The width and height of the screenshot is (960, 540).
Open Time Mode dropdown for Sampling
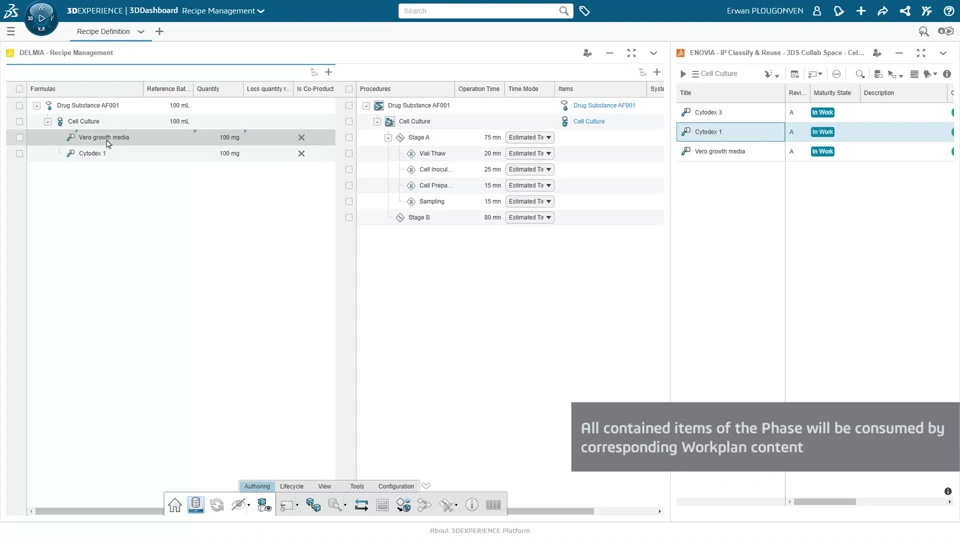click(530, 201)
